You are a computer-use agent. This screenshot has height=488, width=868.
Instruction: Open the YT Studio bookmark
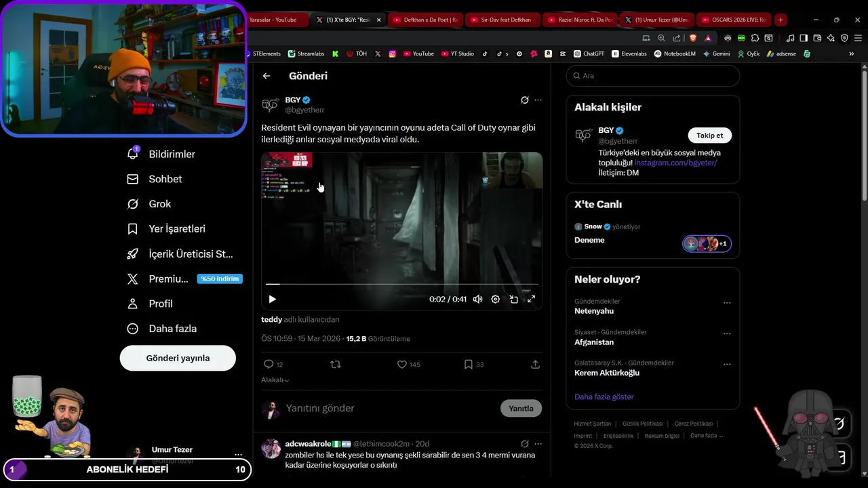pyautogui.click(x=457, y=54)
